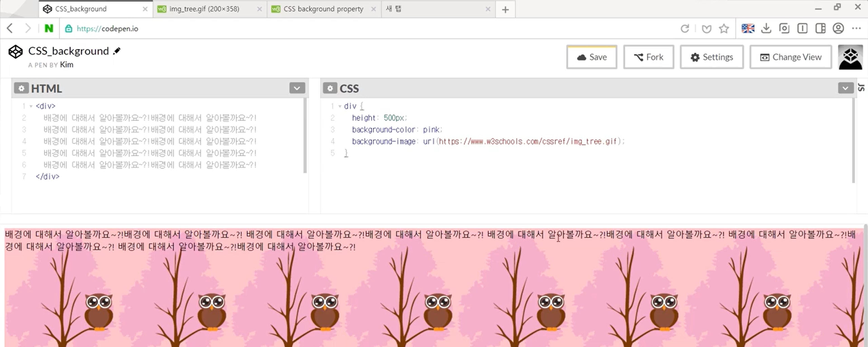This screenshot has height=347, width=868.
Task: Expand the HTML panel dropdown arrow
Action: pyautogui.click(x=297, y=89)
